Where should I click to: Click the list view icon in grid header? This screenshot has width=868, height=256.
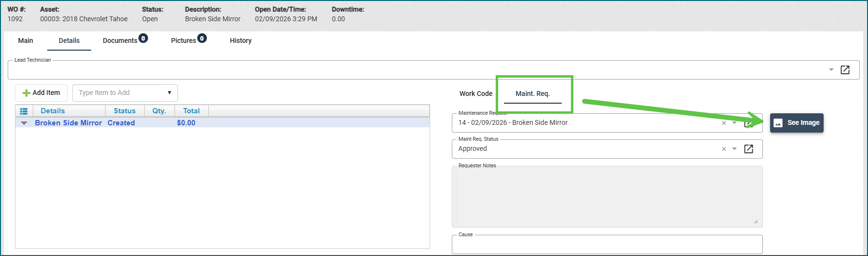(x=24, y=111)
